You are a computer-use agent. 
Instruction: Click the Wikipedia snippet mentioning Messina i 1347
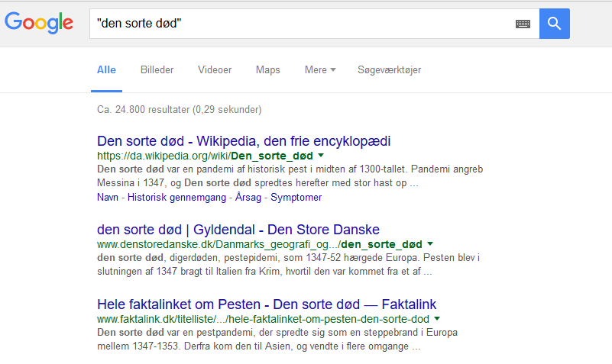(x=290, y=176)
